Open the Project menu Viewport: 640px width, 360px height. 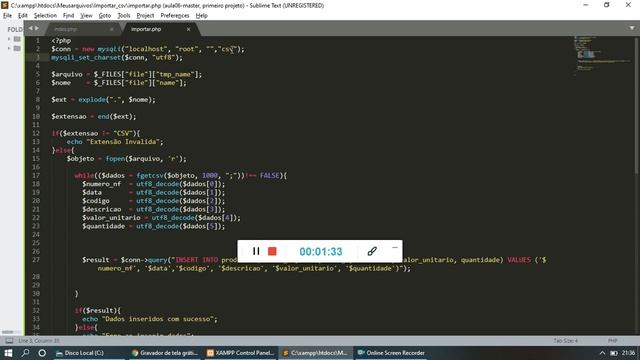click(145, 16)
